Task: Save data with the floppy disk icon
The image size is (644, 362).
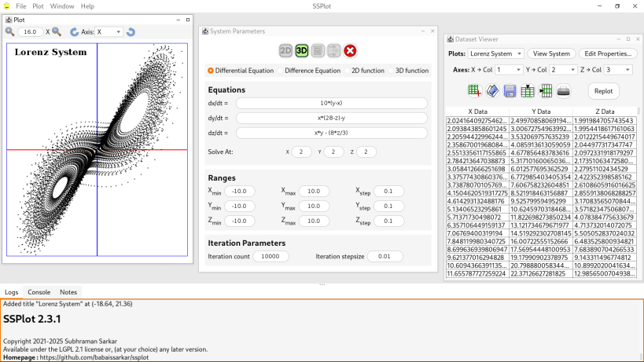Action: tap(510, 91)
